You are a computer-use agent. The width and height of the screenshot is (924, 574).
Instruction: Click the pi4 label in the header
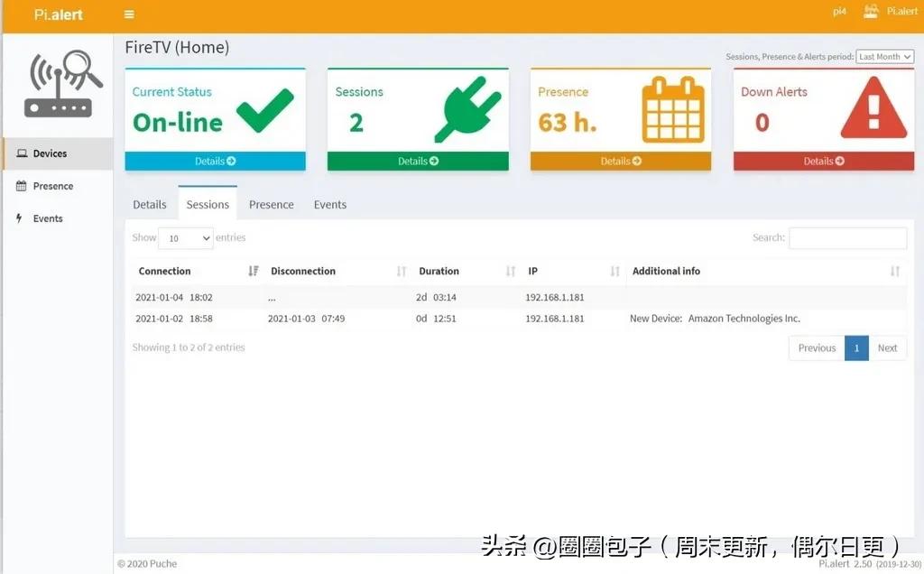click(839, 11)
